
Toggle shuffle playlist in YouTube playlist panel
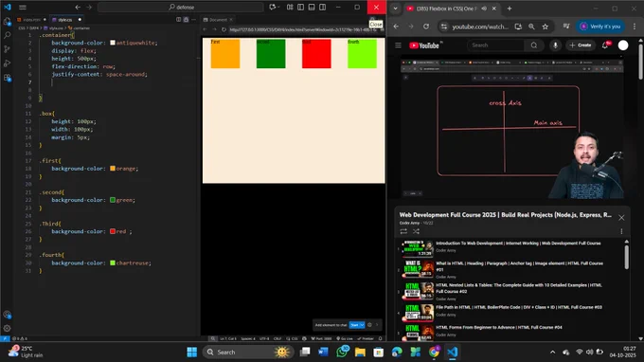[416, 231]
